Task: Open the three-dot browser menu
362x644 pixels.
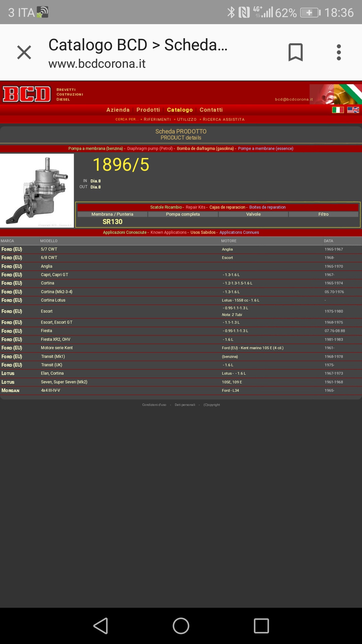Action: pos(339,52)
